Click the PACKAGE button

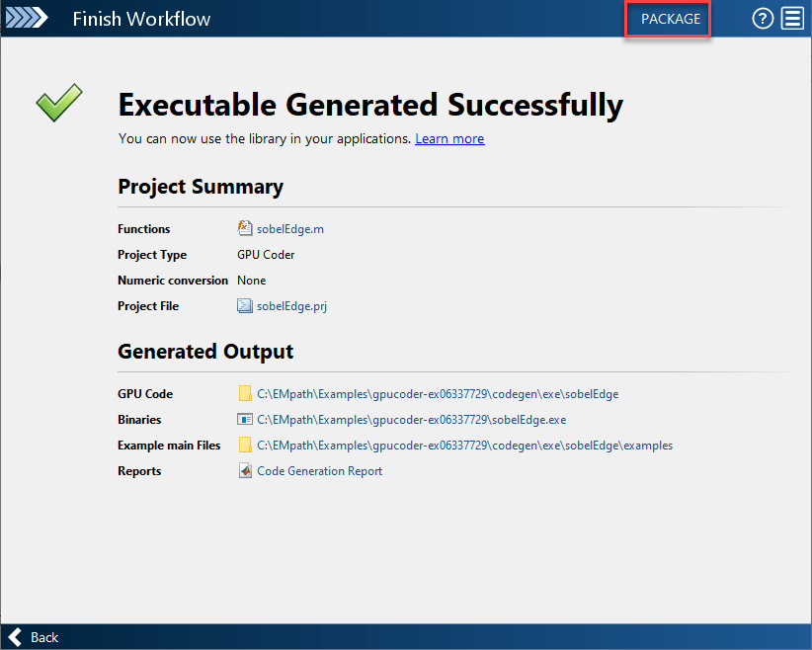point(670,19)
